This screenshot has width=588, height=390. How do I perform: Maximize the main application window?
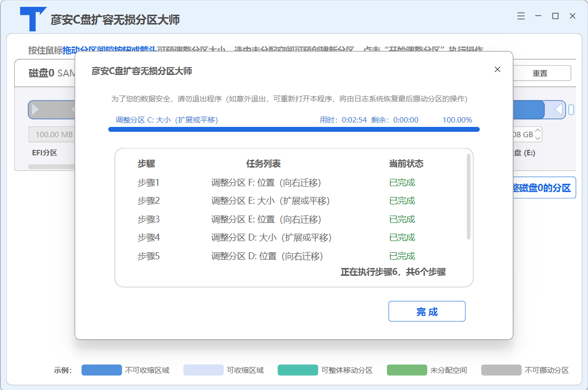click(x=555, y=16)
